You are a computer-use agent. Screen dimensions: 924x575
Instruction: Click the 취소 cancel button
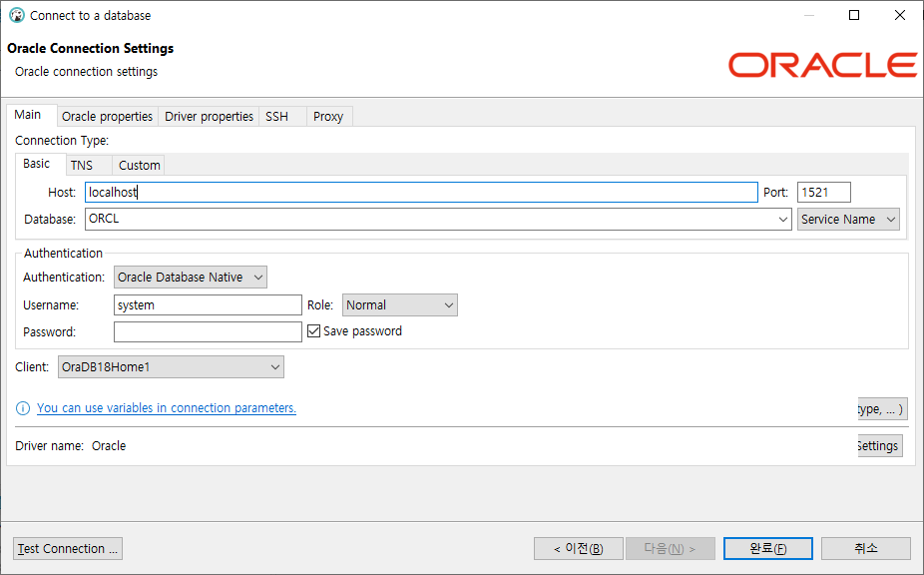click(x=866, y=548)
